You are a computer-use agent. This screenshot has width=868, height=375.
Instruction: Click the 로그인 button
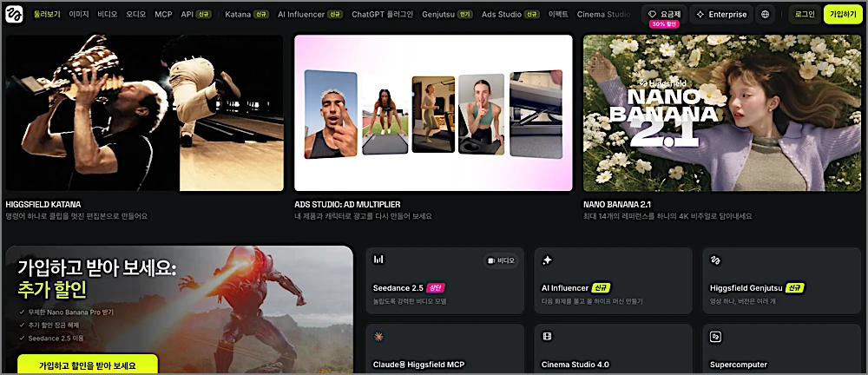[805, 15]
